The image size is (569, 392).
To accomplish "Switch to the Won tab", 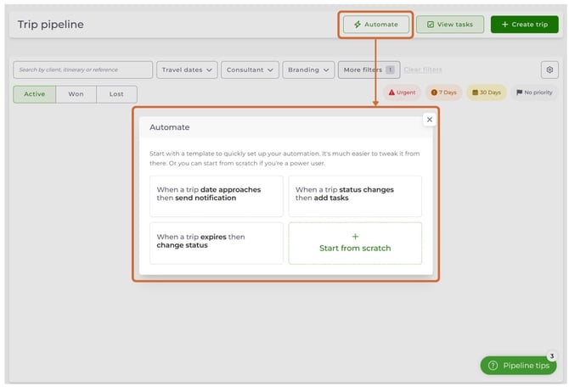I will coord(76,94).
